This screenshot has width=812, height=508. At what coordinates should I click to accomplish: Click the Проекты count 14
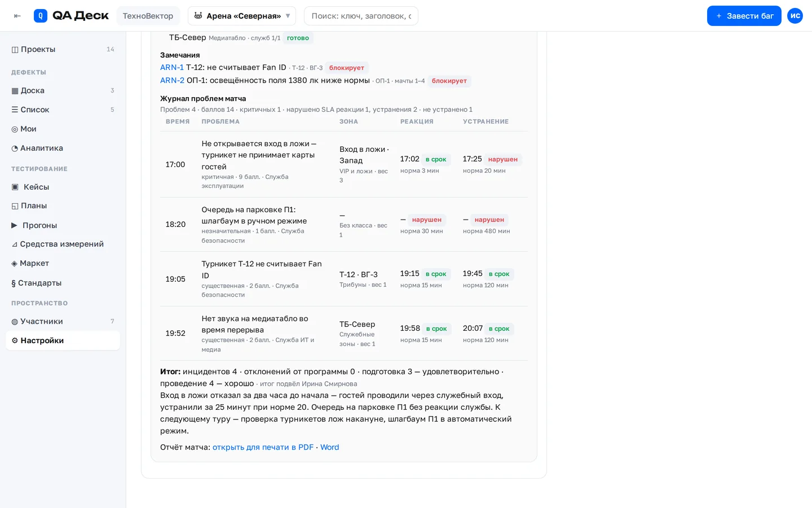coord(111,49)
